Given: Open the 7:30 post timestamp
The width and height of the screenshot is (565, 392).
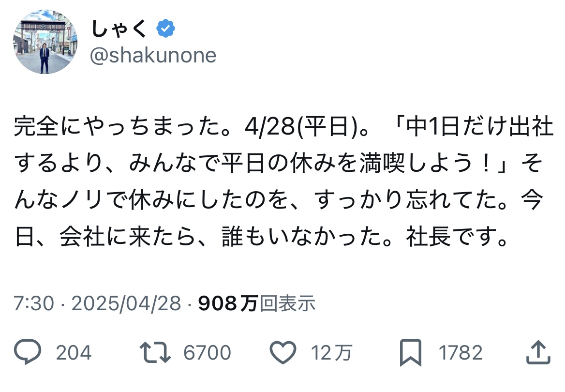Looking at the screenshot, I should 34,303.
